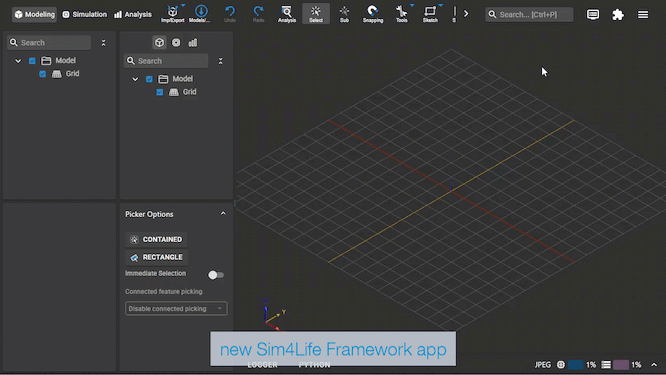Click the blue CPU usage bar
The image size is (666, 375).
tap(576, 365)
